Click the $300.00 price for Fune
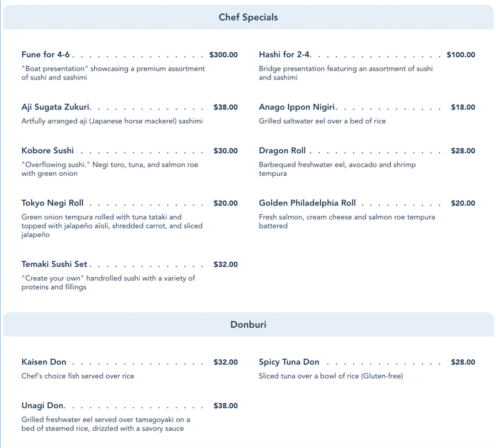 pyautogui.click(x=223, y=55)
